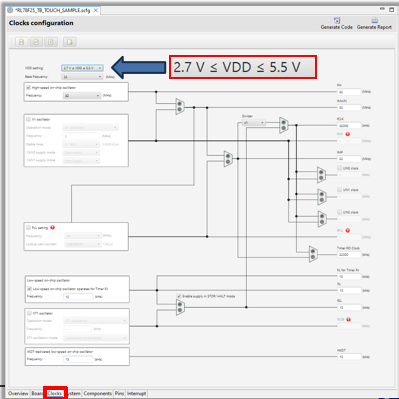
Task: Select lower input of the LIN1 clock mux
Action: click(321, 200)
